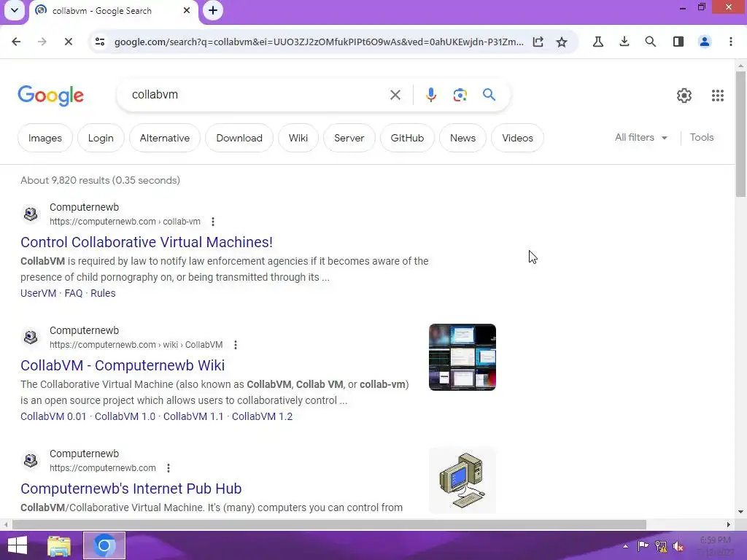Click Computernewb favicon of first result
The height and width of the screenshot is (560, 747).
(x=31, y=214)
